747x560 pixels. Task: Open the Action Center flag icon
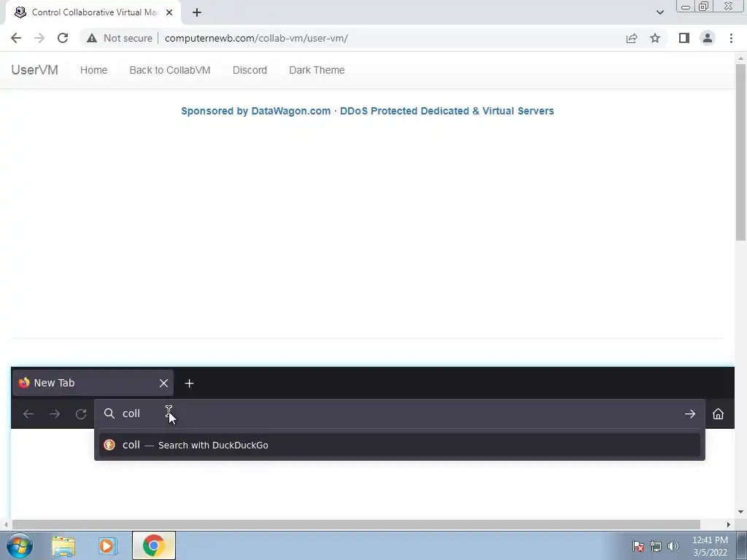pos(638,546)
